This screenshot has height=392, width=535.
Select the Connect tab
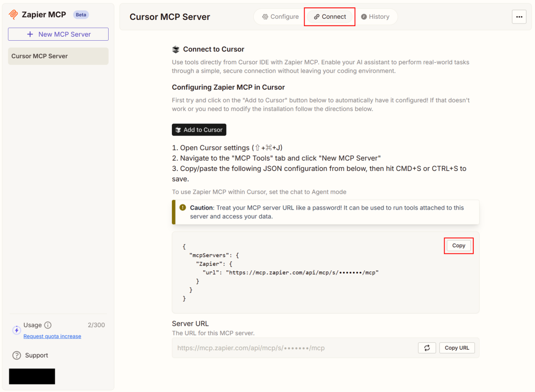[330, 17]
